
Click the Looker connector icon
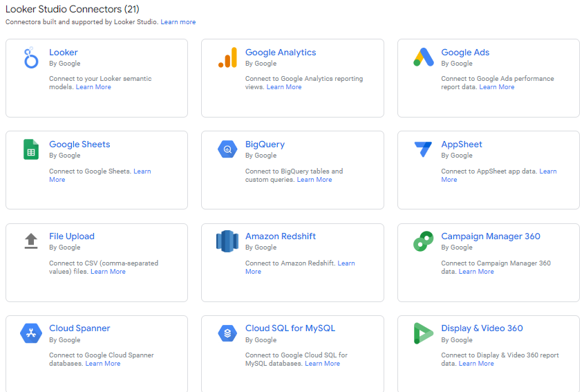coord(31,59)
